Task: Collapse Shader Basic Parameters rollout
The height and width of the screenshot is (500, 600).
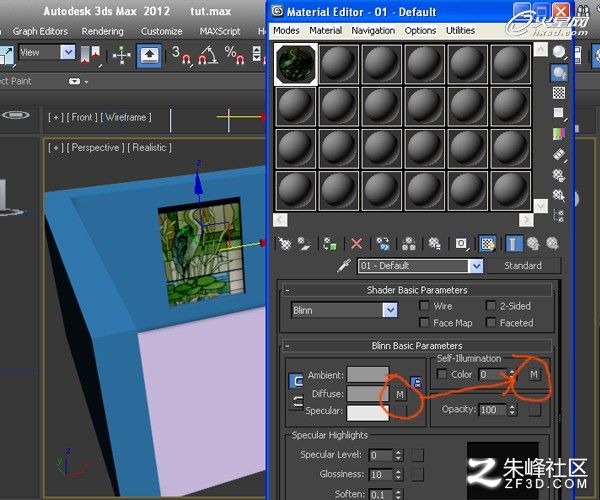Action: point(287,291)
